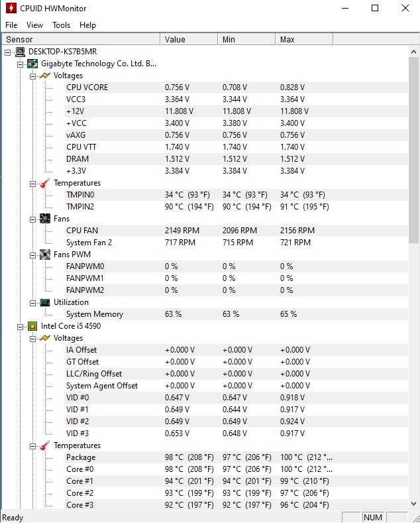Collapse the DESKTOP-KS7B5MR root node
The height and width of the screenshot is (523, 420).
click(8, 52)
